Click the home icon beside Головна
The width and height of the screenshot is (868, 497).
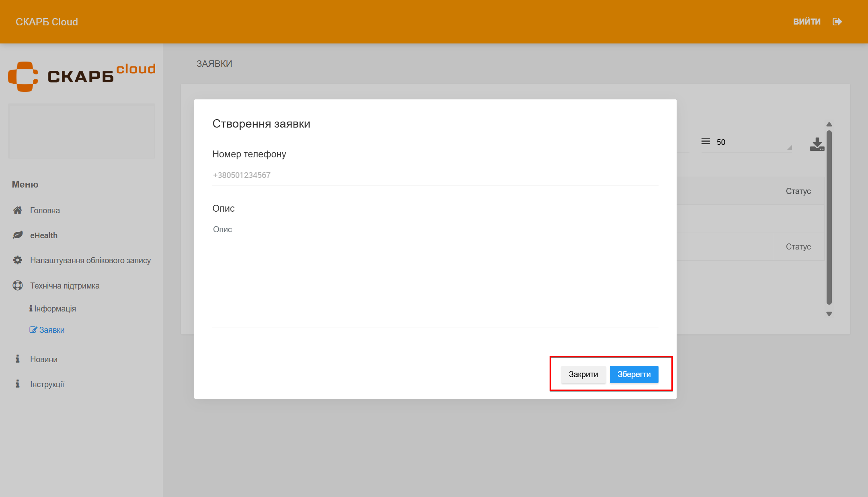click(x=17, y=210)
